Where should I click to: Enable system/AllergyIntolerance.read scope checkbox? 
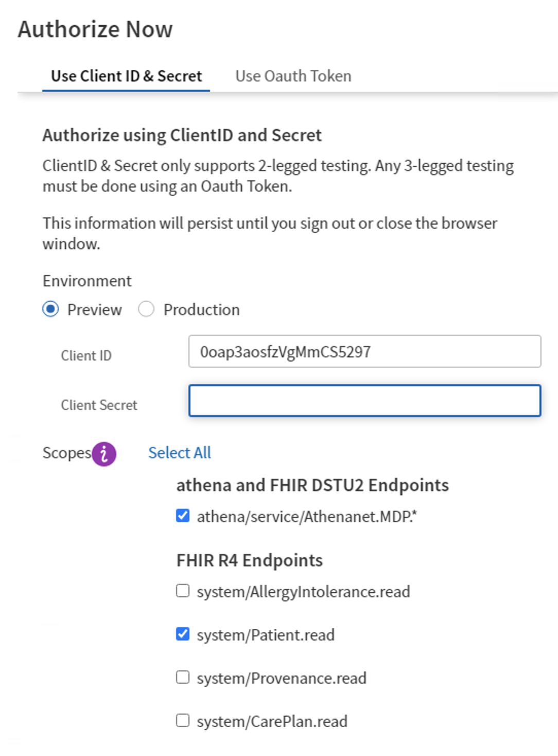pos(183,591)
